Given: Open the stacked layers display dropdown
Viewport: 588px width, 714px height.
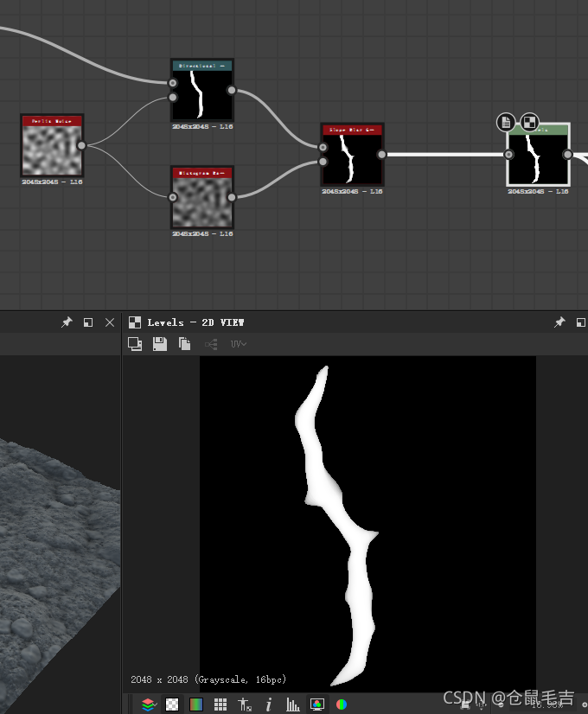Looking at the screenshot, I should [149, 704].
